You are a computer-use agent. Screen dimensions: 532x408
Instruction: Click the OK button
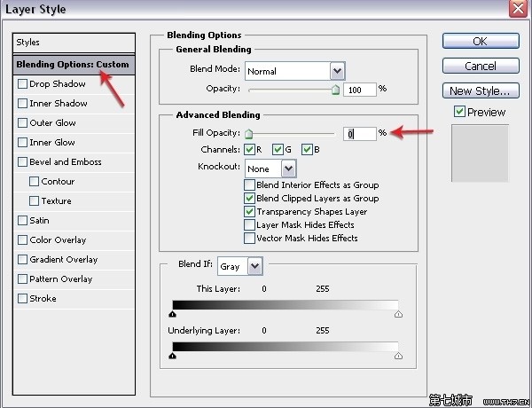coord(480,42)
